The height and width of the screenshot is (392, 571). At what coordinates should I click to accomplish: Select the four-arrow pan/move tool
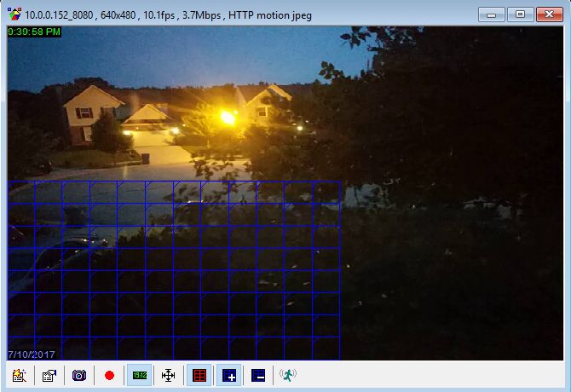[168, 375]
